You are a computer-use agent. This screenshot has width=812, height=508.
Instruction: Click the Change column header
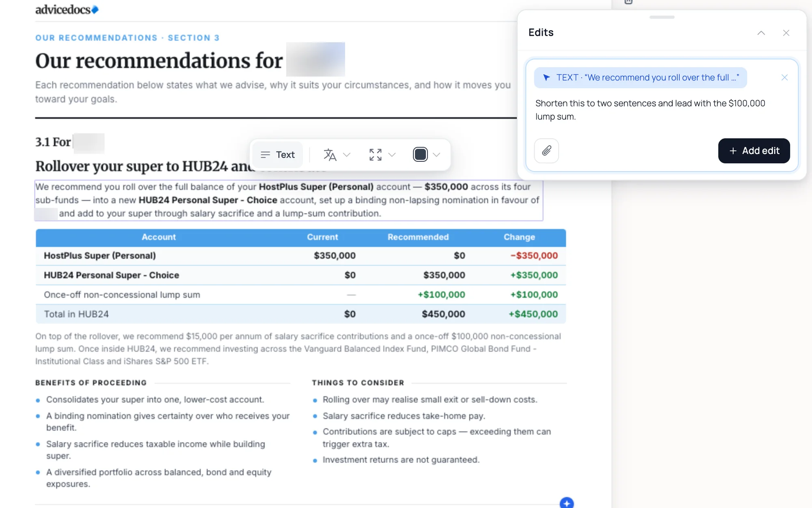pyautogui.click(x=519, y=237)
